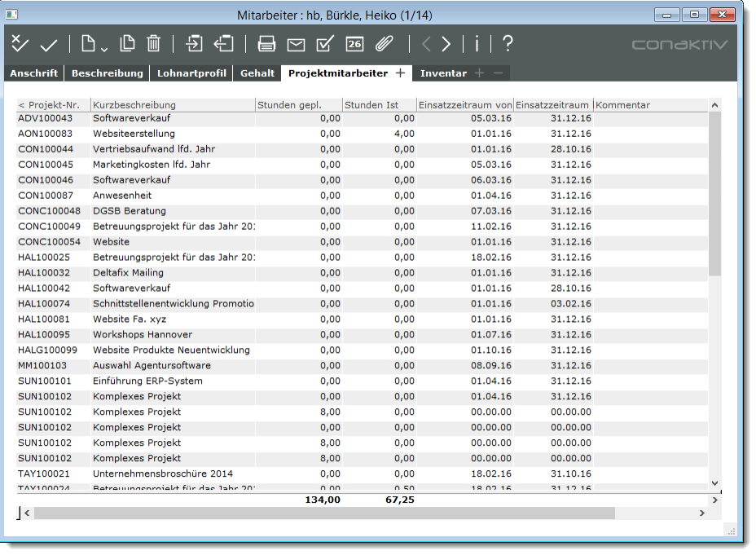Screen dimensions: 756x555
Task: Open the Lohnartprofil tab
Action: coord(192,73)
